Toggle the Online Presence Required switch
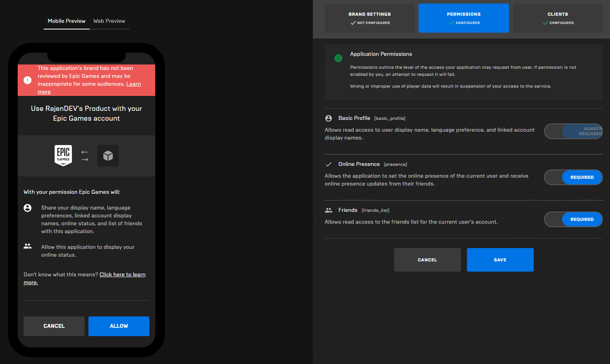The width and height of the screenshot is (610, 364). tap(573, 177)
